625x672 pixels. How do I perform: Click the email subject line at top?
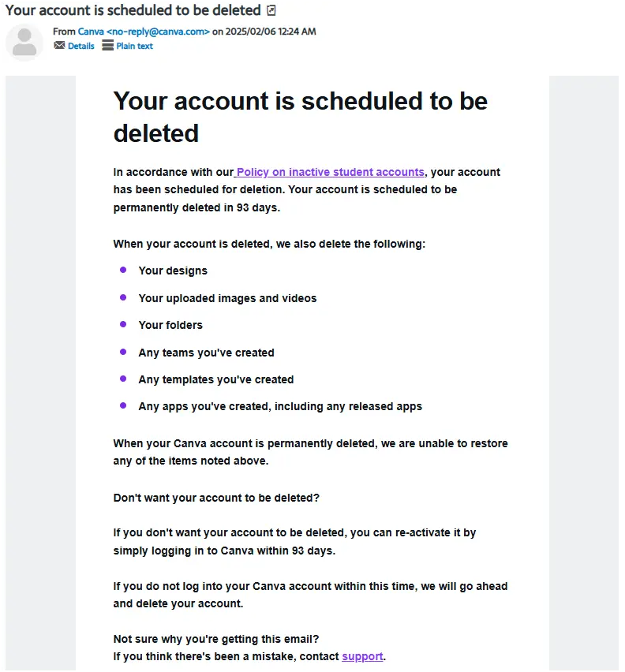133,10
